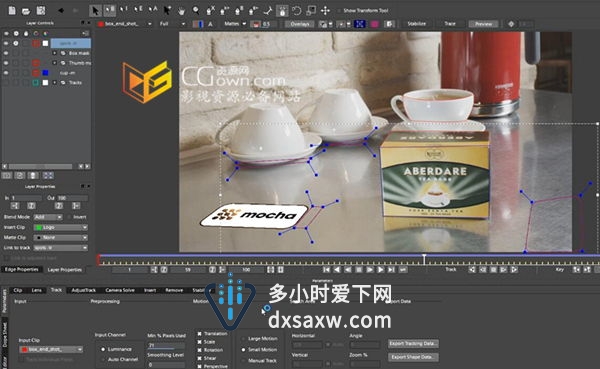Switch to the Clip tab
600x369 pixels.
(18, 290)
